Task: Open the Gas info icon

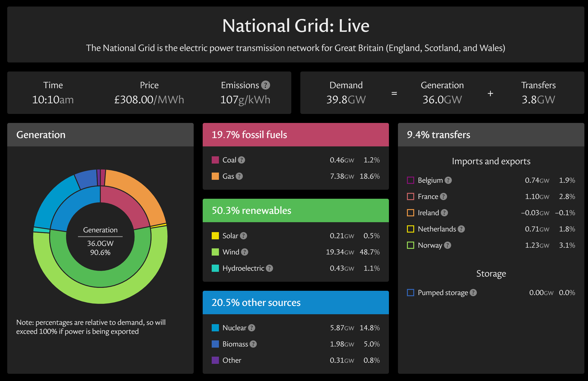Action: [239, 176]
